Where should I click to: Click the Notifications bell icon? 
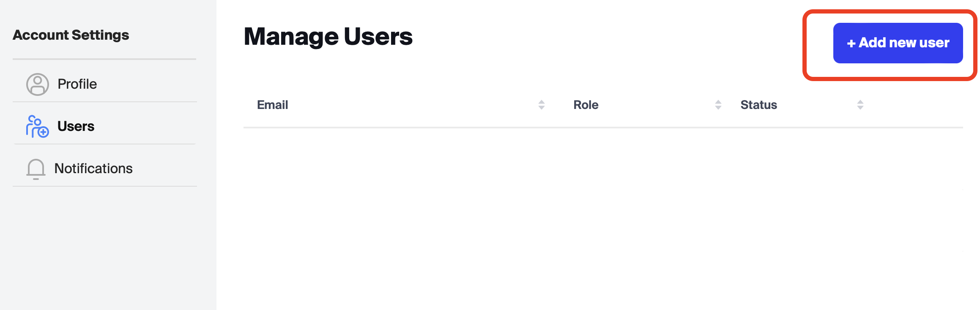(36, 169)
